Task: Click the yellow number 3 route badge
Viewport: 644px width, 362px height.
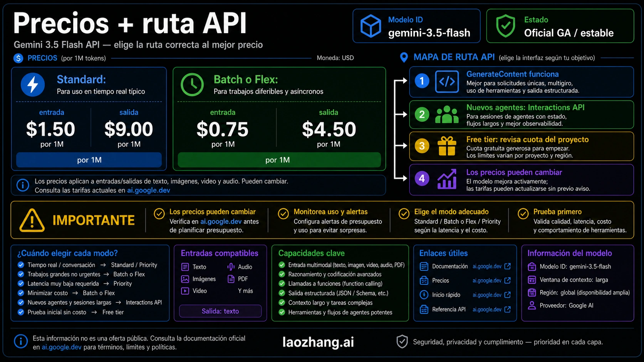Action: (422, 146)
